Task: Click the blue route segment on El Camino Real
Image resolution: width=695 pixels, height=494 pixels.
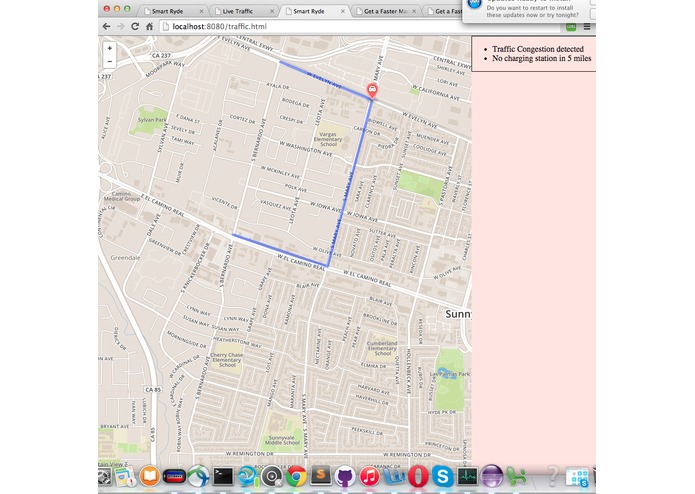Action: (281, 251)
